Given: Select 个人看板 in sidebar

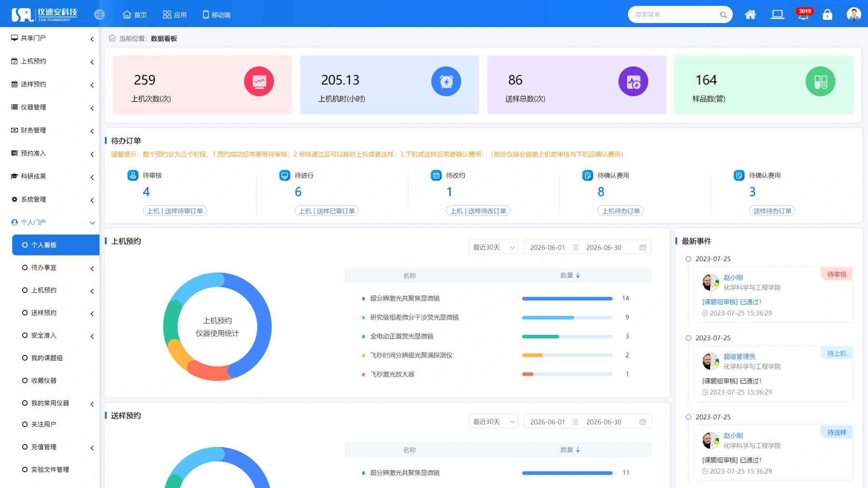Looking at the screenshot, I should tap(55, 245).
